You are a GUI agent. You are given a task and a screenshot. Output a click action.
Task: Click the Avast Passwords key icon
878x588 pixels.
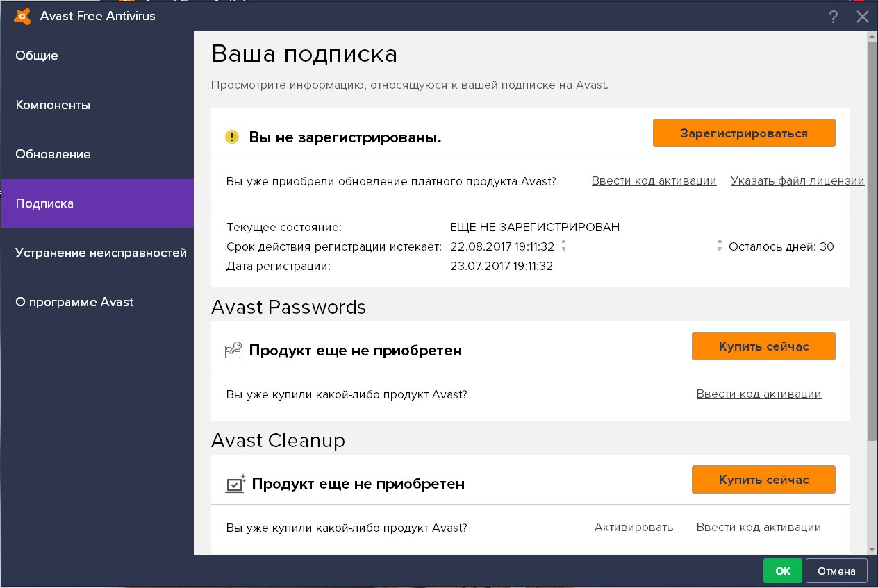click(x=233, y=350)
